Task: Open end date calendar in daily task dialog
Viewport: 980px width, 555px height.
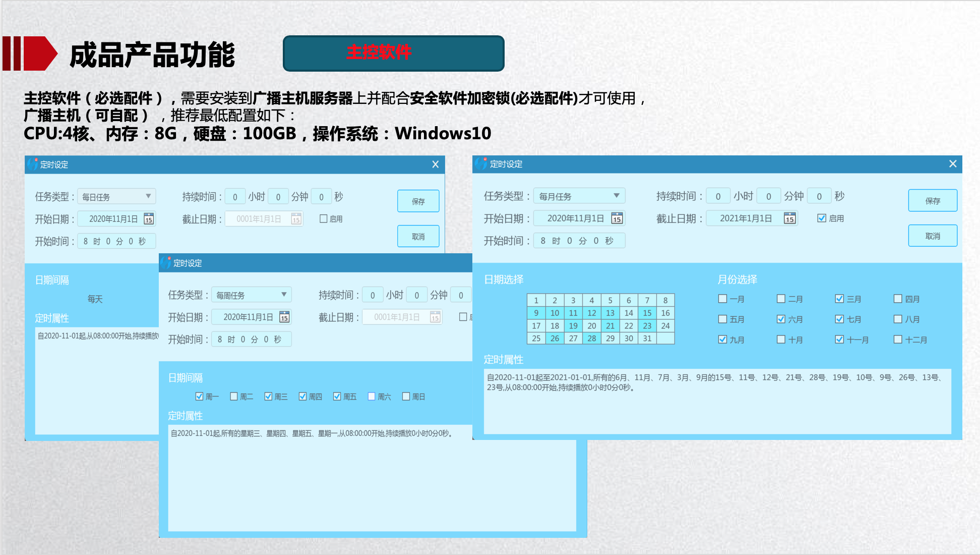Action: [296, 219]
